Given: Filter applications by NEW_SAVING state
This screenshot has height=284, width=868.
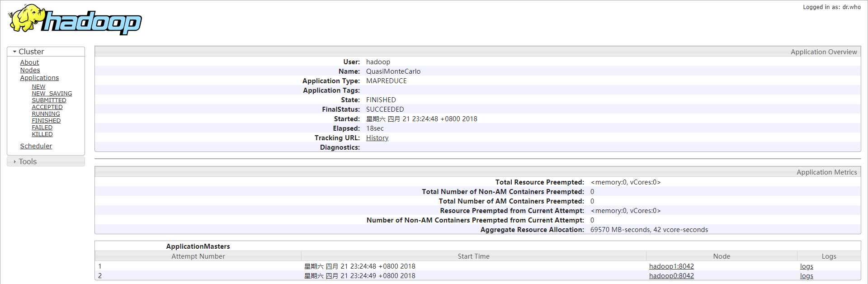Looking at the screenshot, I should (52, 94).
